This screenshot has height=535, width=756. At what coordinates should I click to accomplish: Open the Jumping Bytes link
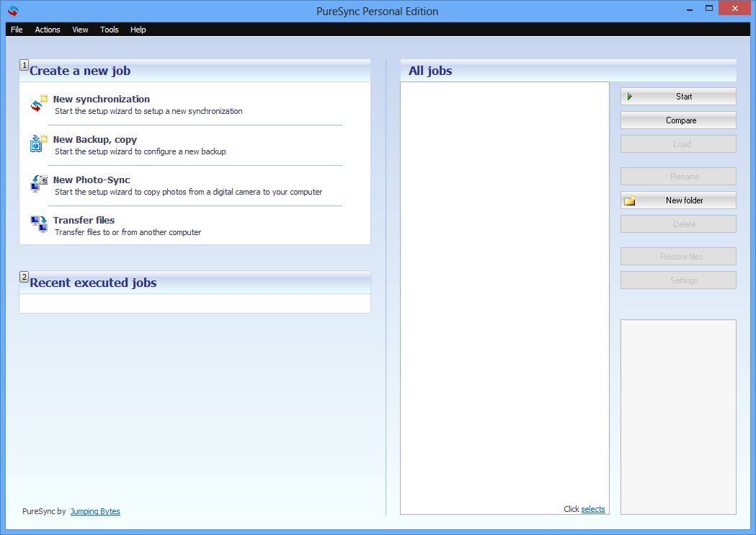pyautogui.click(x=95, y=511)
